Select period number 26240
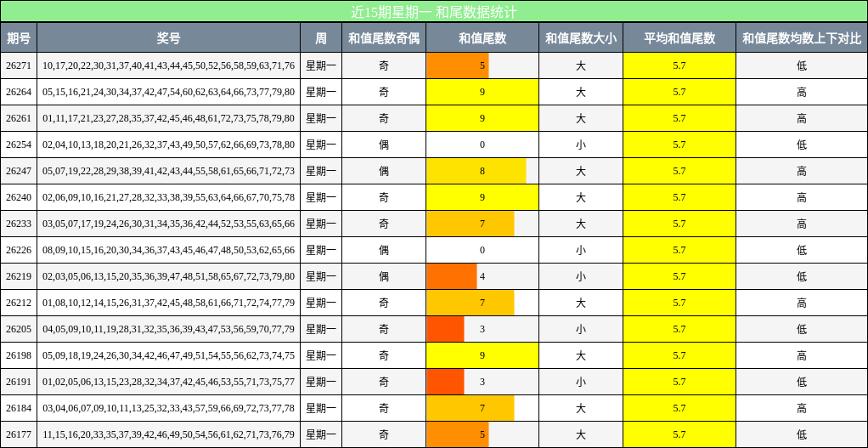Image resolution: width=868 pixels, height=448 pixels. (19, 197)
